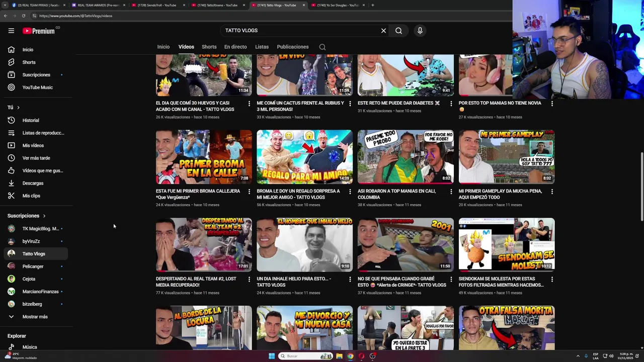Open Ver más tarde sidebar entry
The image size is (644, 362).
coord(35,158)
